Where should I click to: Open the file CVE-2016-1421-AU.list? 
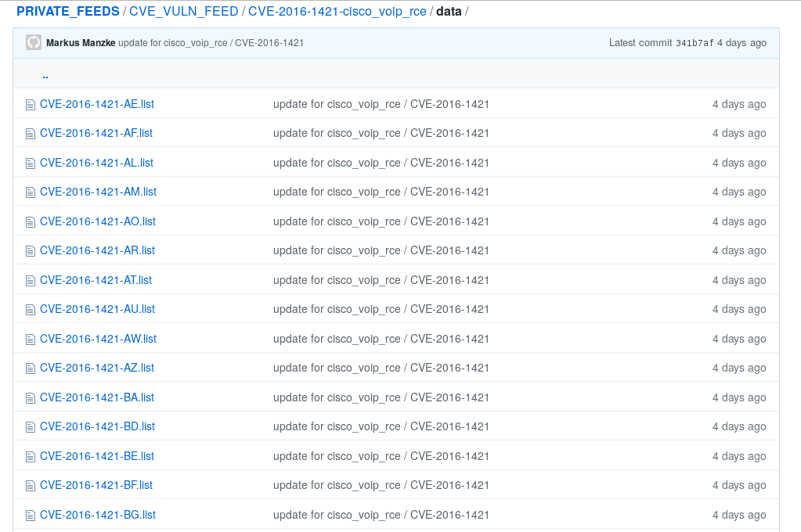[97, 309]
